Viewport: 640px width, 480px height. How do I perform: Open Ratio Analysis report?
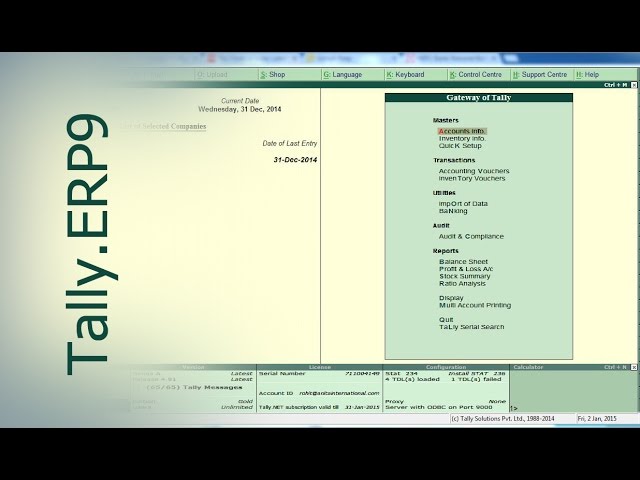(x=462, y=283)
